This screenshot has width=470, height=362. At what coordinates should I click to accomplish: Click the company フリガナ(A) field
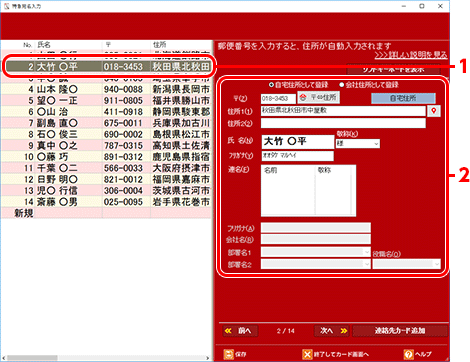tap(316, 228)
